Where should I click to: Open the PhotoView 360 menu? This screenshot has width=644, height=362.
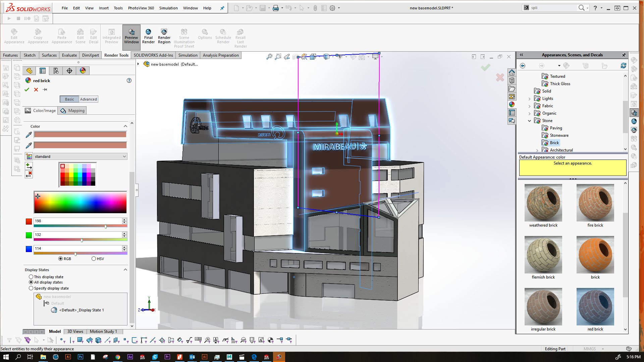pos(141,8)
